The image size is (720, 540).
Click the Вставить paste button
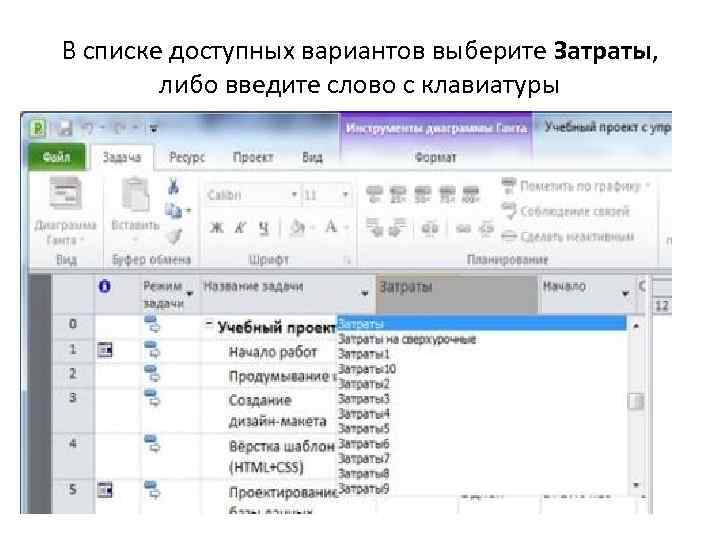tap(135, 210)
